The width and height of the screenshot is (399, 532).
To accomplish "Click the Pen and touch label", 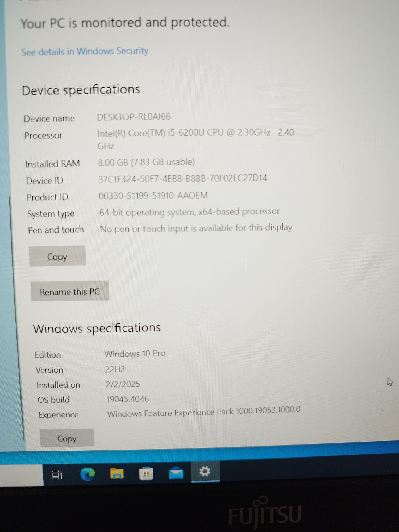I will pos(56,230).
